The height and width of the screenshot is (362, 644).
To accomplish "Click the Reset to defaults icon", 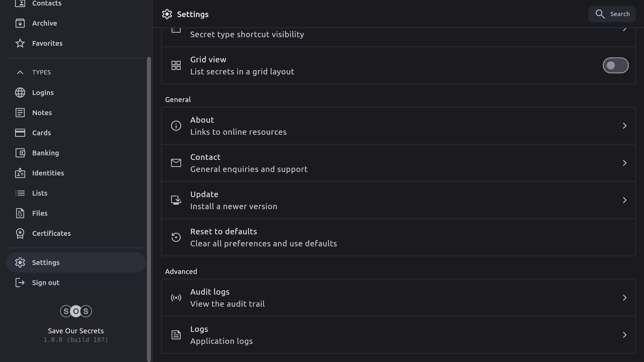I will (x=176, y=237).
